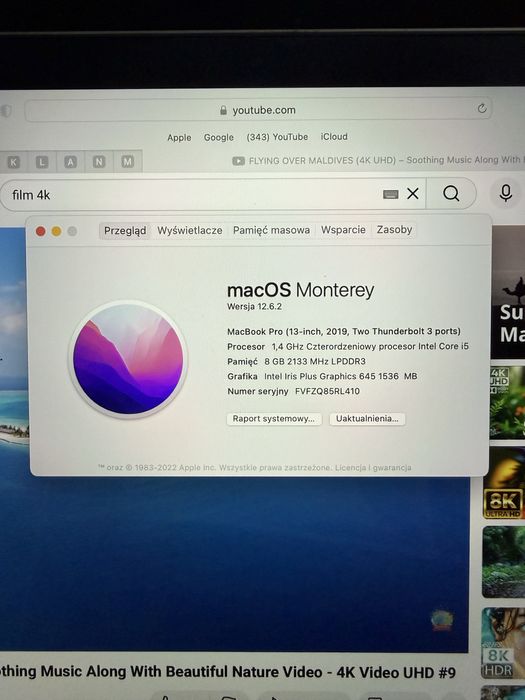Open the 8K ULTRA HD suggested video thumbnail

point(504,483)
